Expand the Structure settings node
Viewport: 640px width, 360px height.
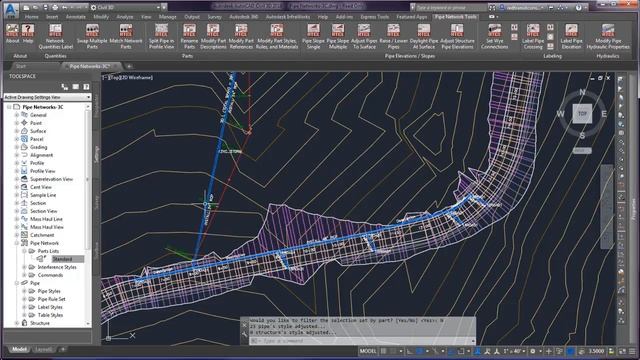(x=17, y=323)
